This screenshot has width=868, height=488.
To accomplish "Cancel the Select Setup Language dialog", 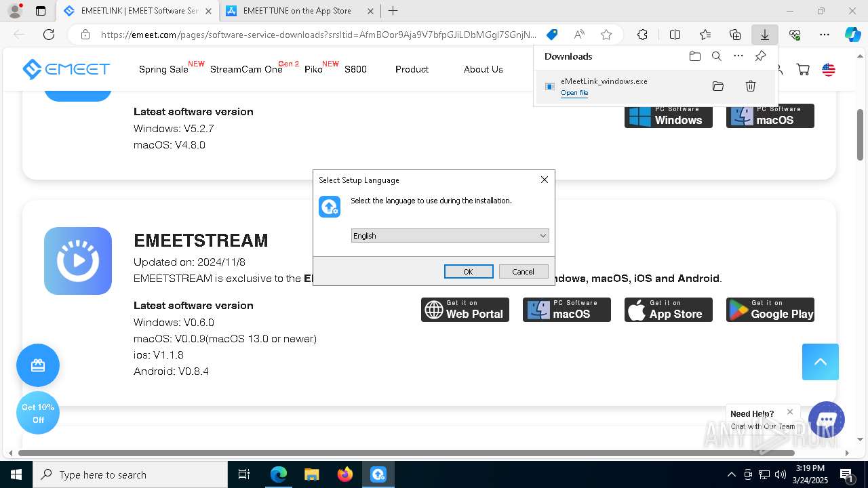I will 524,271.
